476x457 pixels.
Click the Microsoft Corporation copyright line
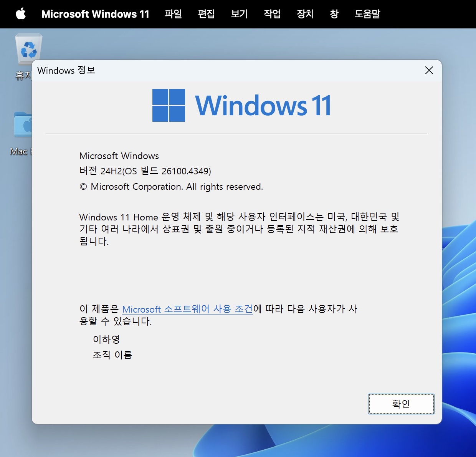[x=171, y=187]
